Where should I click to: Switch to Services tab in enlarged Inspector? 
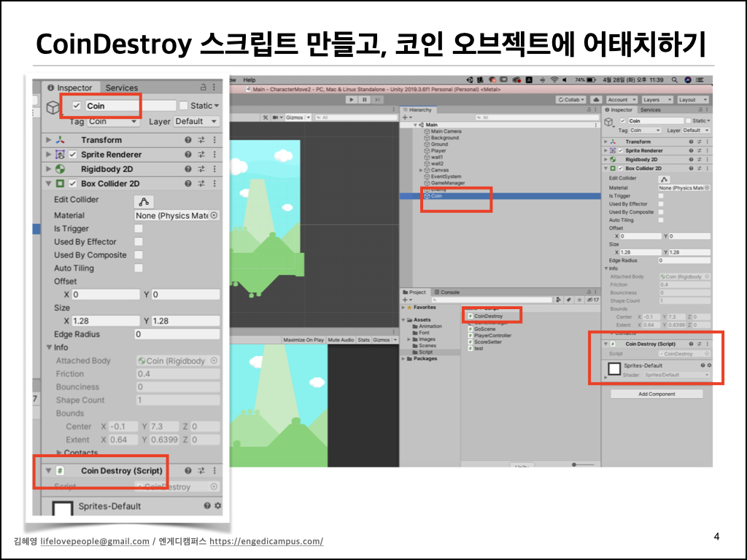tap(122, 87)
